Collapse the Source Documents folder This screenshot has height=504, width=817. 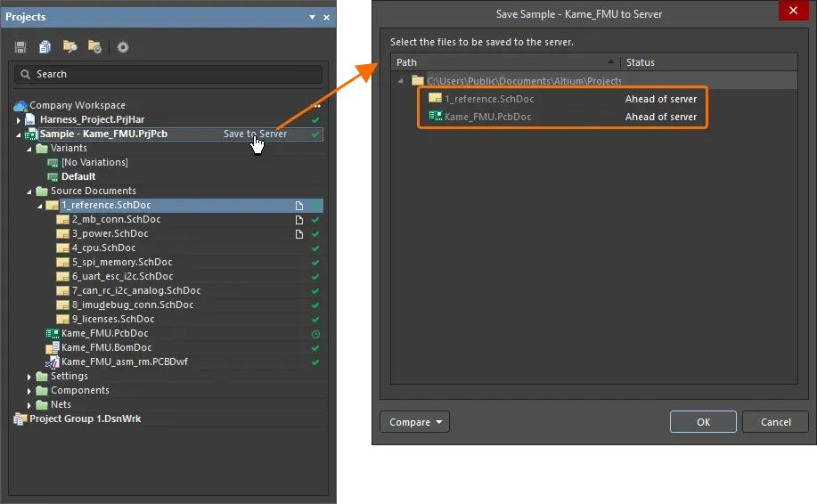coord(29,191)
